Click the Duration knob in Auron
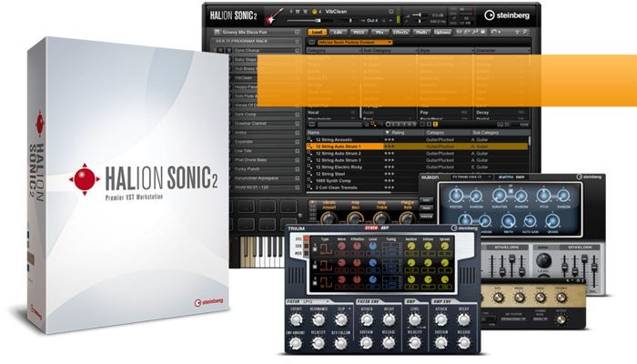The height and width of the screenshot is (364, 637). click(500, 196)
